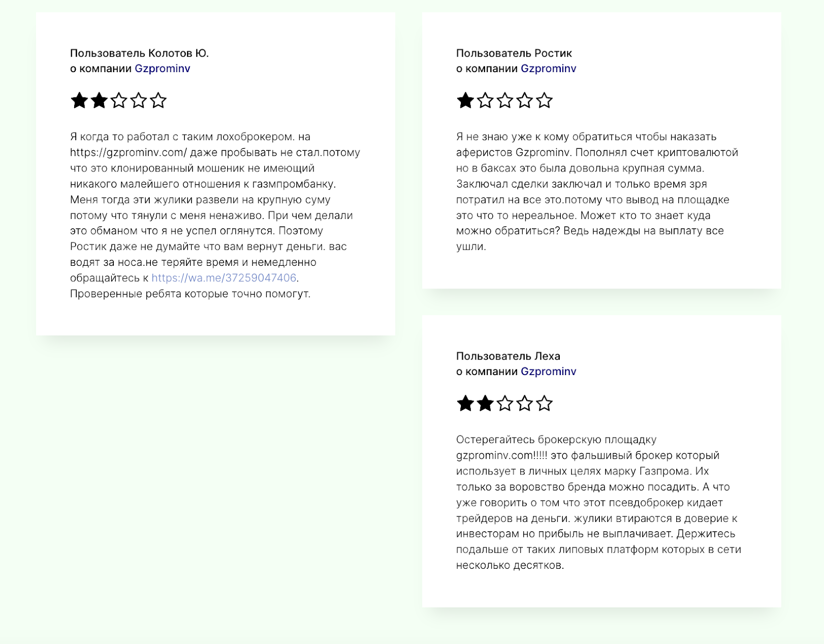Click second filled star in Леха review
The image size is (824, 644).
point(485,403)
